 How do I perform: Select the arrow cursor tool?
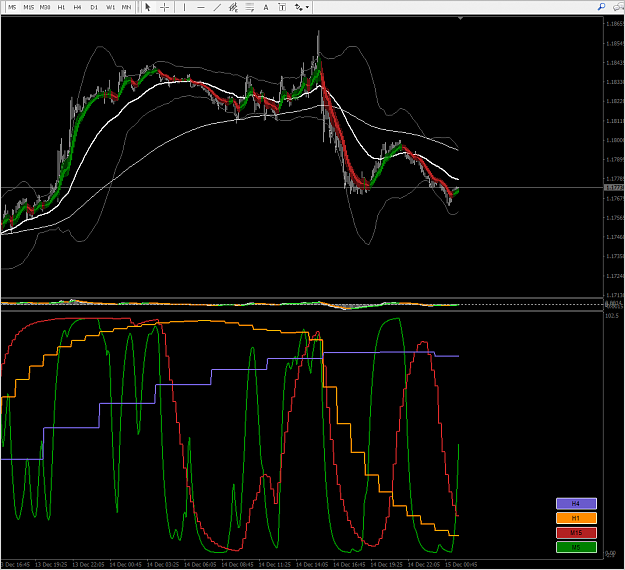[x=148, y=7]
